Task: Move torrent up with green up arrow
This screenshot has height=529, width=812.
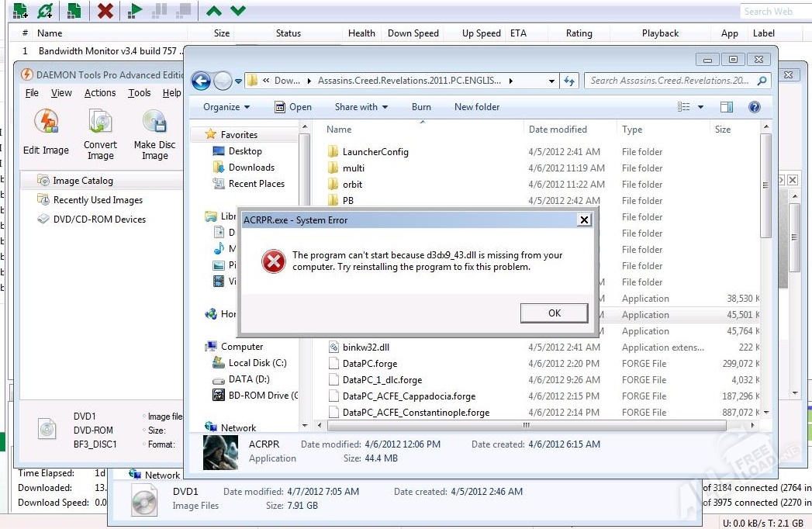Action: pos(213,11)
